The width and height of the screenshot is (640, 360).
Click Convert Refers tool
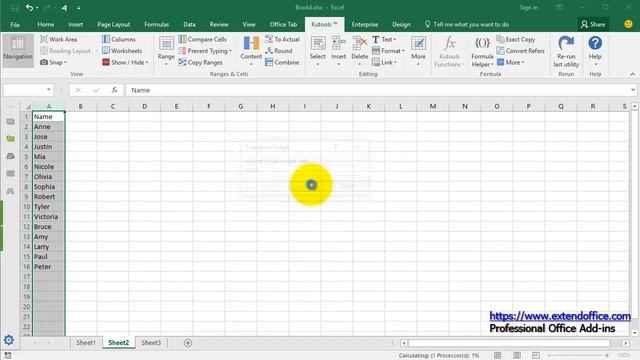tap(520, 51)
